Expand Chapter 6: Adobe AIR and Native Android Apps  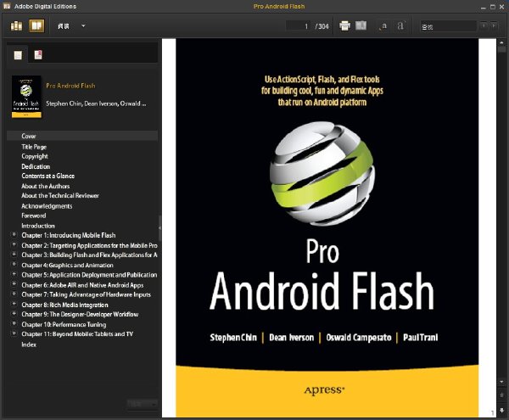click(14, 284)
